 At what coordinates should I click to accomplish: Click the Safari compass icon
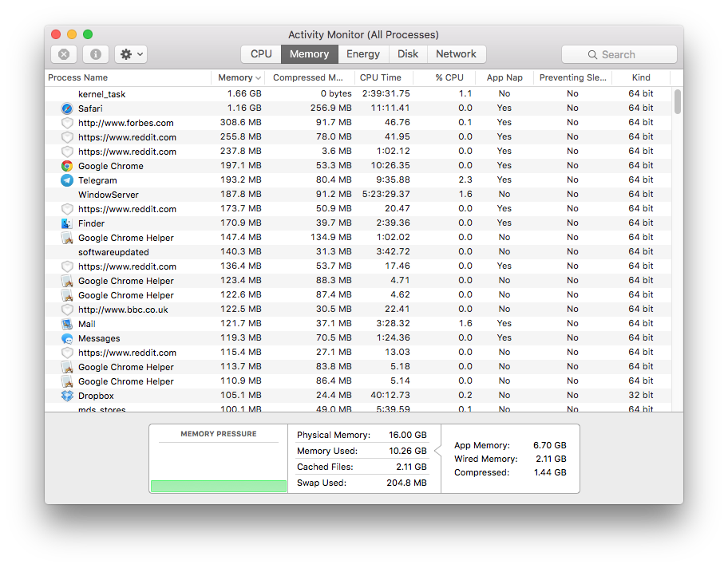click(67, 108)
